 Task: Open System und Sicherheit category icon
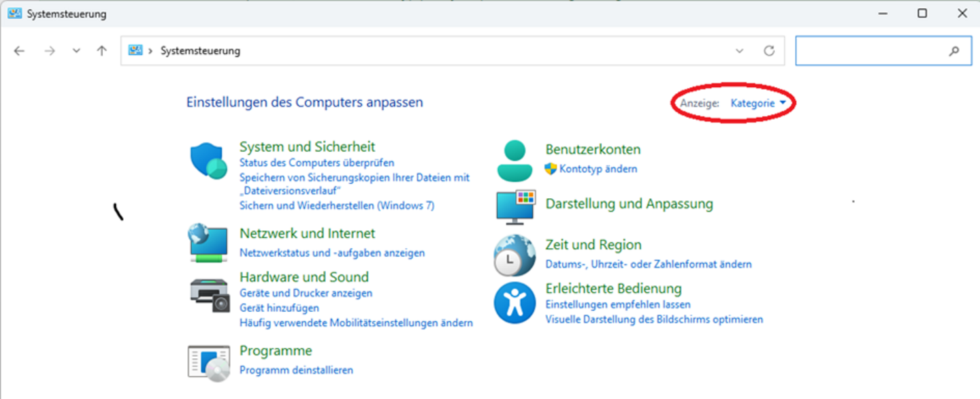coord(208,159)
